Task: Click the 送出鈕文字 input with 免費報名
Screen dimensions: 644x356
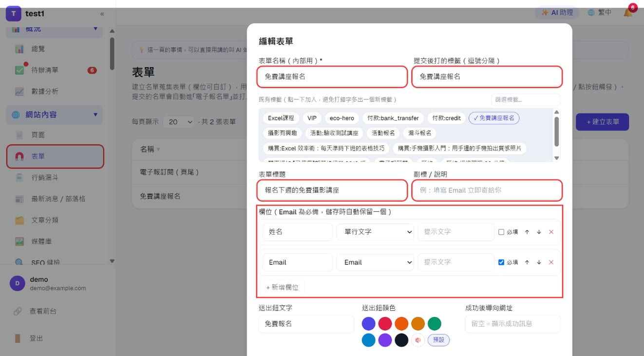Action: coord(306,324)
